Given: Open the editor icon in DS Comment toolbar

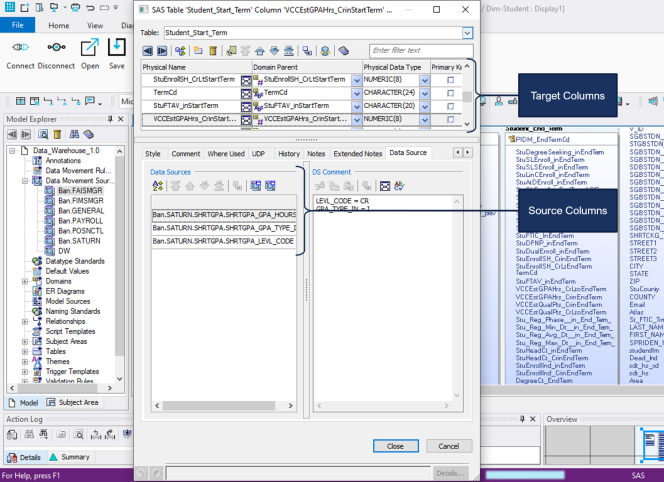Looking at the screenshot, I should [385, 186].
